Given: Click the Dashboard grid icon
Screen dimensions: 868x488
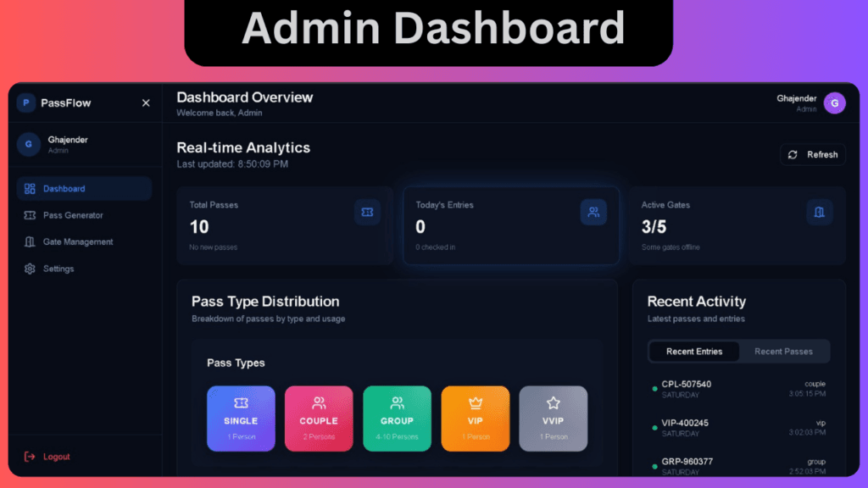Looking at the screenshot, I should (30, 189).
